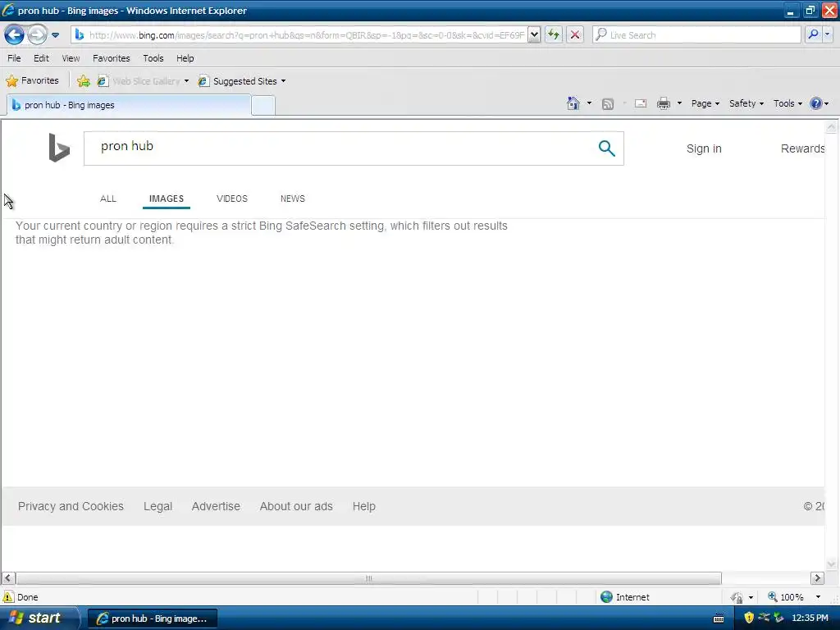Image resolution: width=840 pixels, height=630 pixels.
Task: Open the Help menu
Action: pos(185,58)
